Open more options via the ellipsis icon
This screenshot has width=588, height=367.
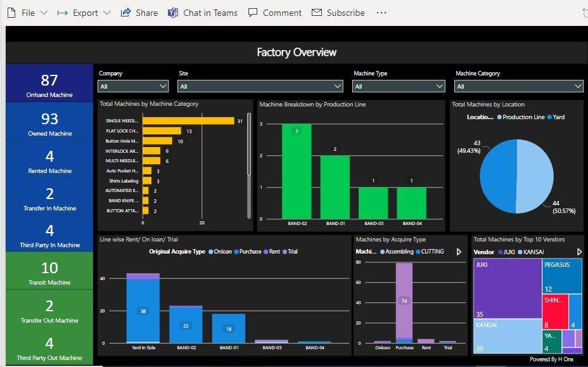[x=381, y=13]
